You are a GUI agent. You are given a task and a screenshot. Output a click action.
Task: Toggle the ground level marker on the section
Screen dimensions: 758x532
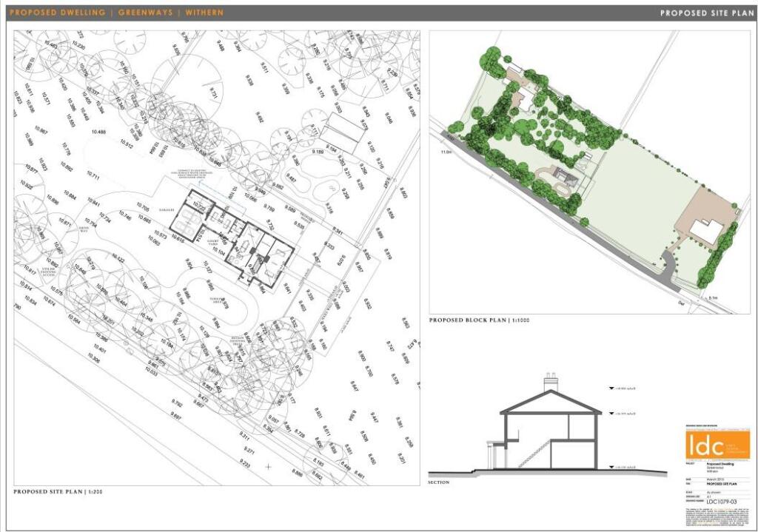[x=611, y=467]
